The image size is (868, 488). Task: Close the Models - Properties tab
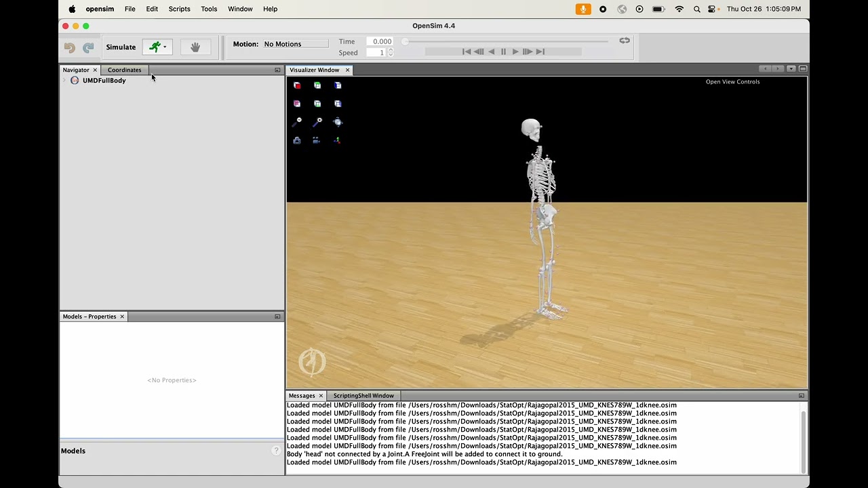click(x=122, y=317)
